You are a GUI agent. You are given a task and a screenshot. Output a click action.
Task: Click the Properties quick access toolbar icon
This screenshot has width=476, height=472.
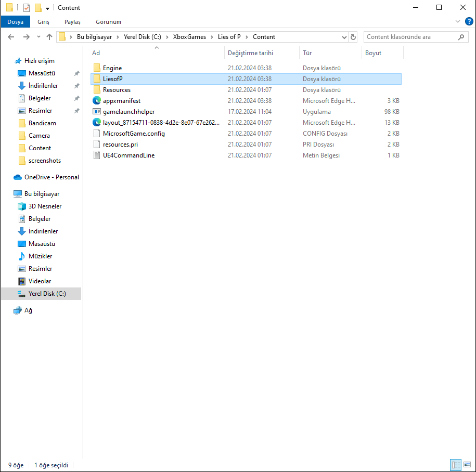click(27, 8)
